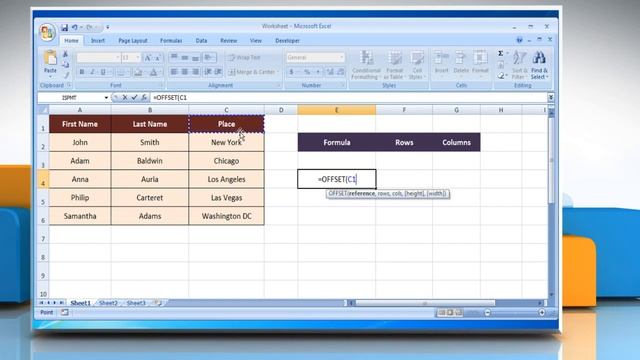Viewport: 640px width, 360px height.
Task: Click the Office Button orb
Action: pos(47,32)
